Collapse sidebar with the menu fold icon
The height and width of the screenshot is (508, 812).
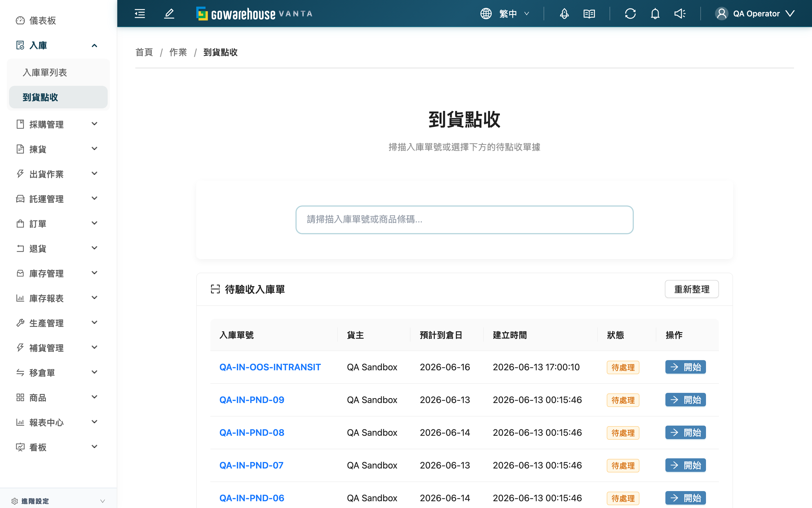pyautogui.click(x=140, y=14)
